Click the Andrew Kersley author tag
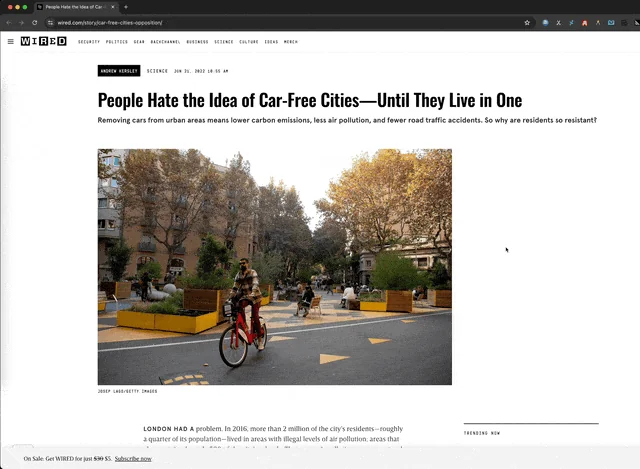Screen dimensions: 640x469 coord(119,71)
